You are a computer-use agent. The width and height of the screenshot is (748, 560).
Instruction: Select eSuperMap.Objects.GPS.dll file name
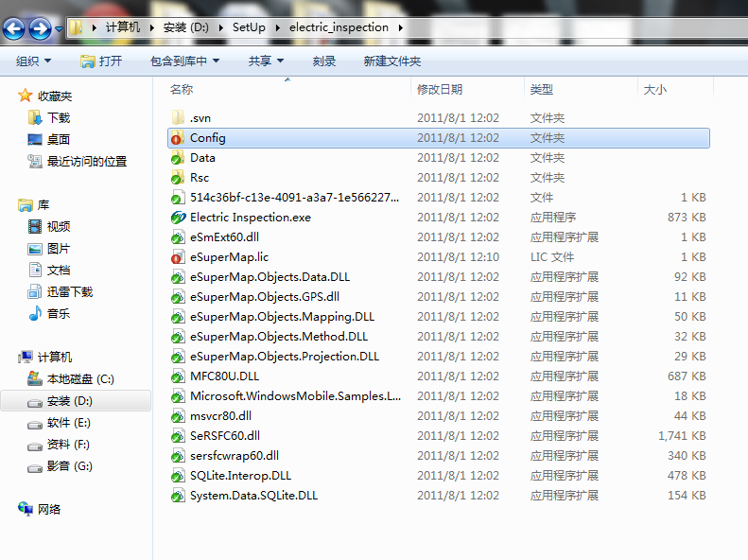[265, 297]
